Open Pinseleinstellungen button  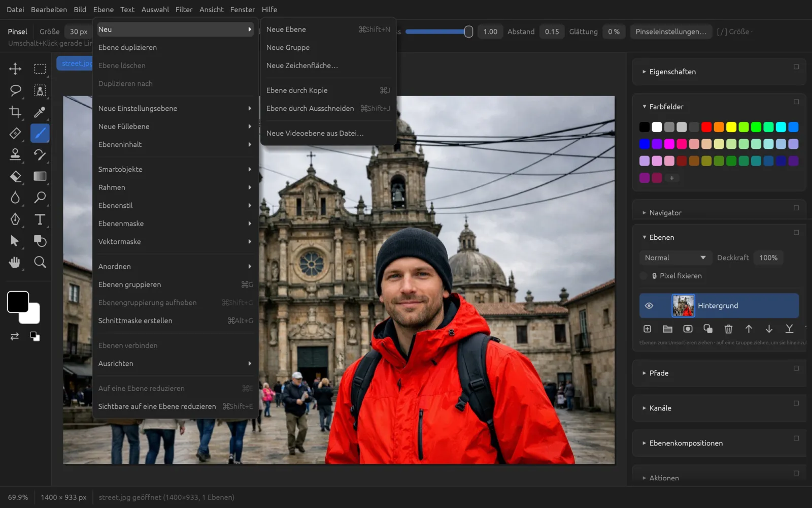670,31
